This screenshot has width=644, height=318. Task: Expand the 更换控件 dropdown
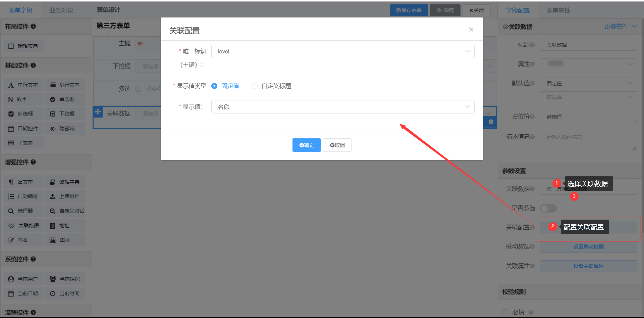pyautogui.click(x=620, y=27)
